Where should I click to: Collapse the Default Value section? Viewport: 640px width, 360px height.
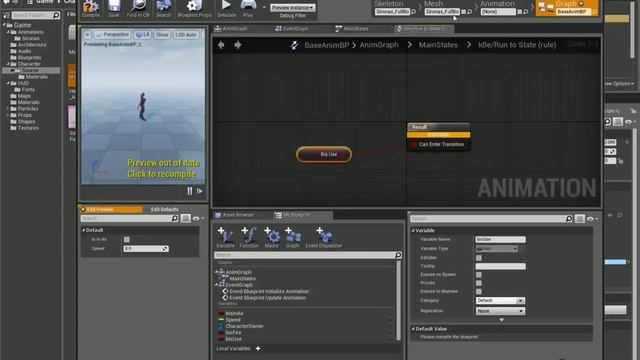coord(413,329)
